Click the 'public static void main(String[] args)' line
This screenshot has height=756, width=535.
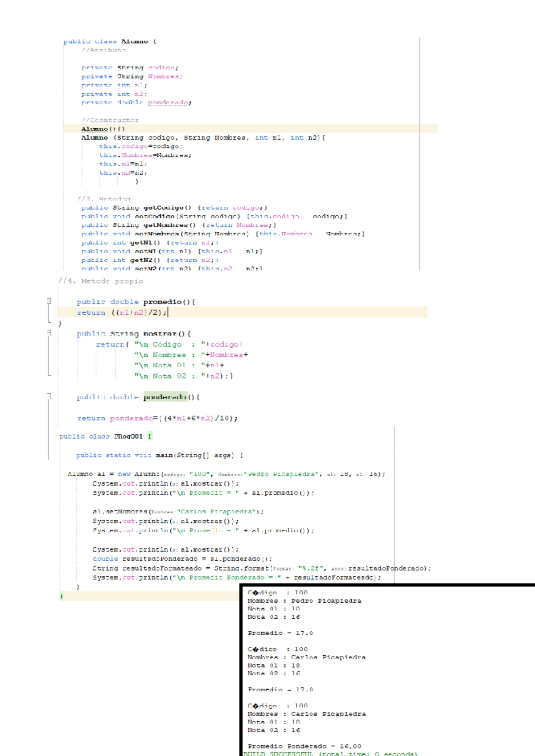160,455
